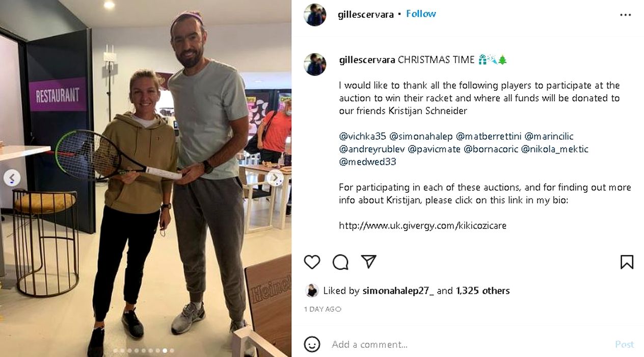This screenshot has width=644, height=357.
Task: Click Post to submit the comment
Action: coord(624,344)
